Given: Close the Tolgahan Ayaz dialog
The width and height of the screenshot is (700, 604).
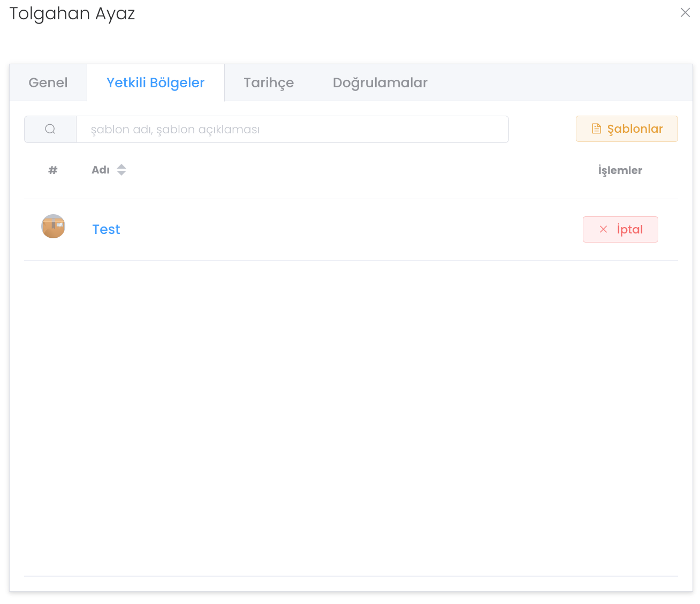Looking at the screenshot, I should (685, 12).
